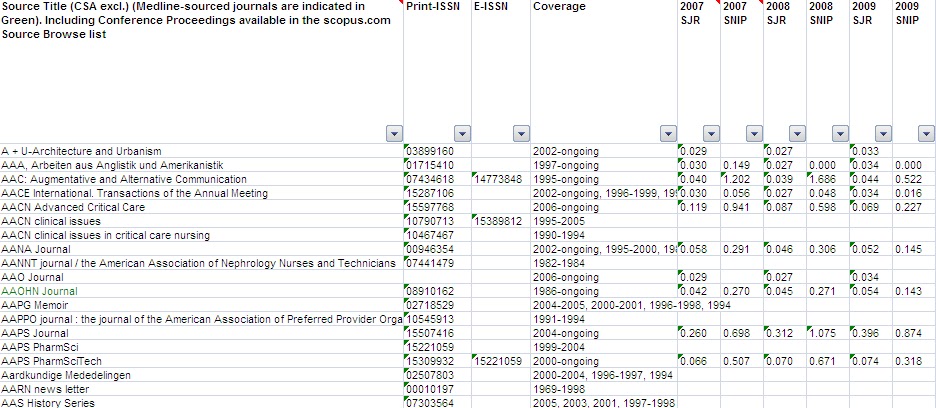This screenshot has height=408, width=936.
Task: Click coverage 1969-1998 cell
Action: [x=604, y=389]
